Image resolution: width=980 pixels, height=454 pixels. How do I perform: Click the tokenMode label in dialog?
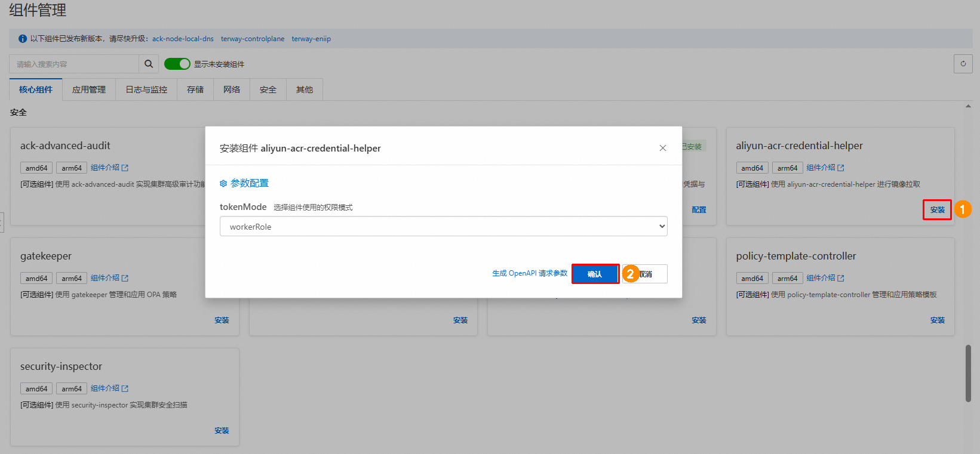(x=243, y=207)
